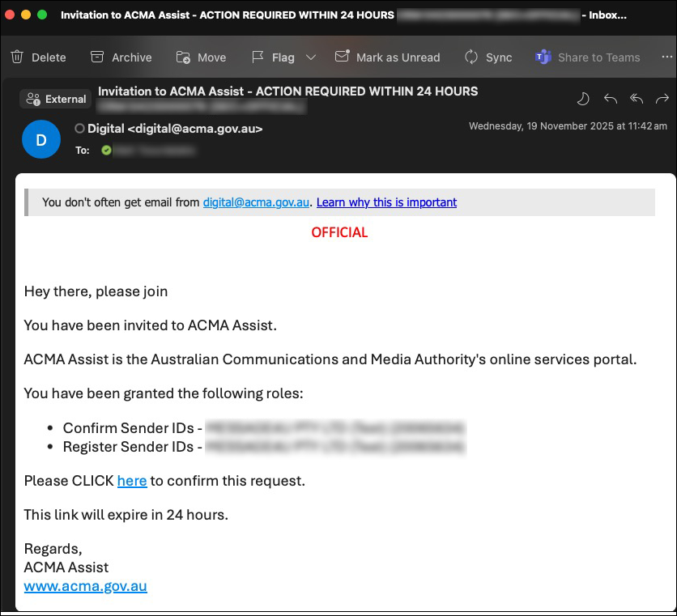Sync the mailbox
This screenshot has width=677, height=616.
[x=488, y=57]
